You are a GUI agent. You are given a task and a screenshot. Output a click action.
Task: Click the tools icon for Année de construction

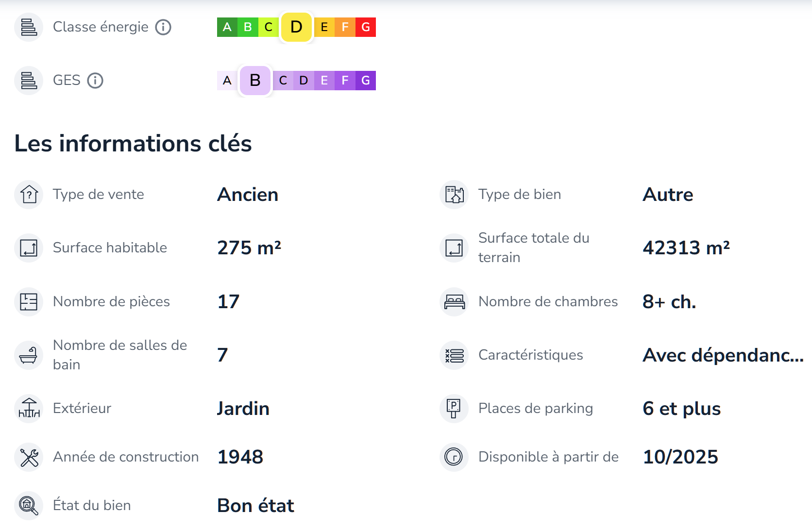point(29,457)
